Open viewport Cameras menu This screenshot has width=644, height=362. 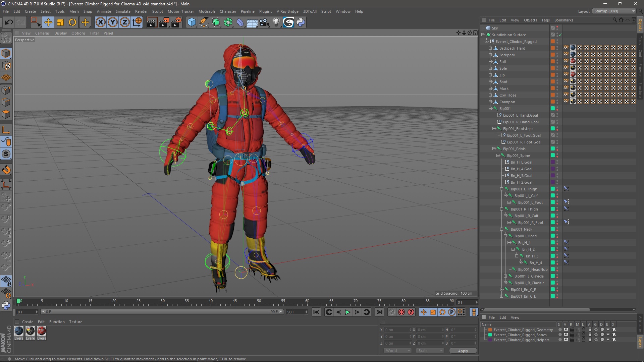[x=42, y=33]
